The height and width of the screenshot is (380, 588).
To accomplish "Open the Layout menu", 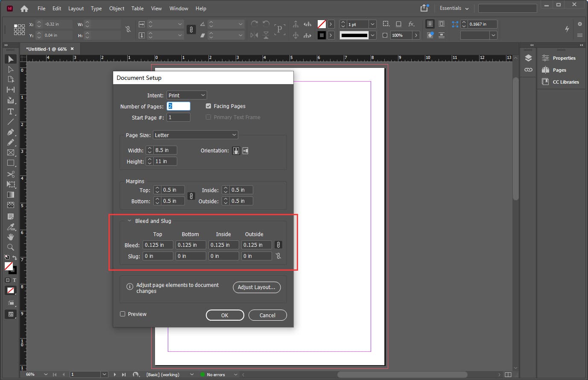I will coord(76,8).
